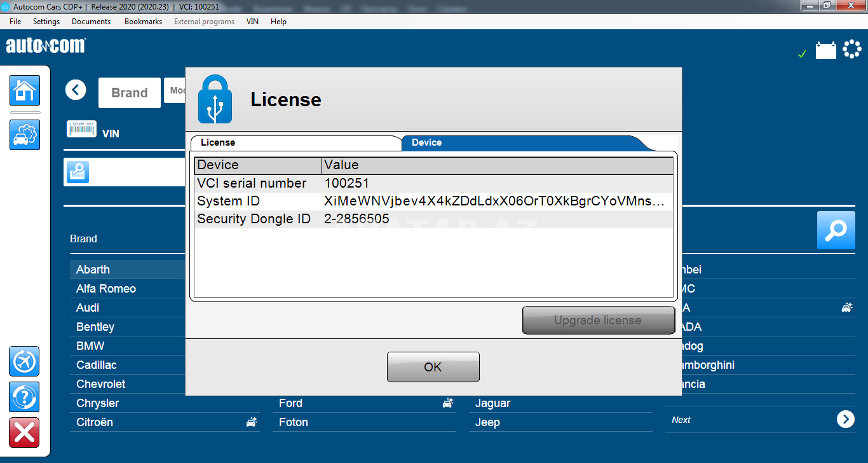
Task: Select Chrysler brand
Action: tap(98, 403)
